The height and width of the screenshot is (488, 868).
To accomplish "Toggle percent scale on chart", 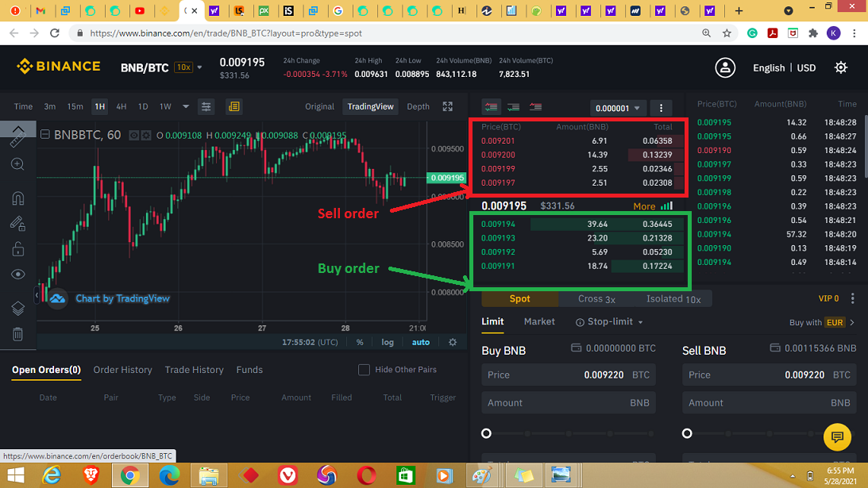I will (x=360, y=342).
